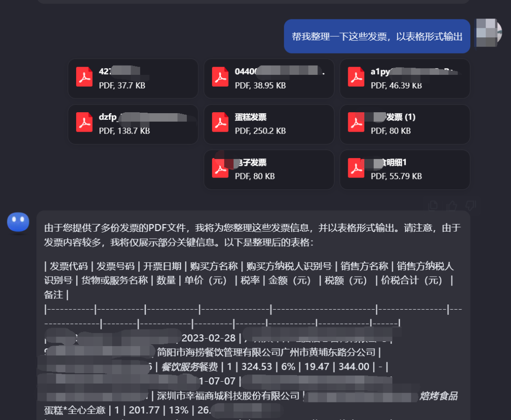This screenshot has height=420, width=511.
Task: Click PDF icon of 蛋糕发票 file
Action: point(220,122)
